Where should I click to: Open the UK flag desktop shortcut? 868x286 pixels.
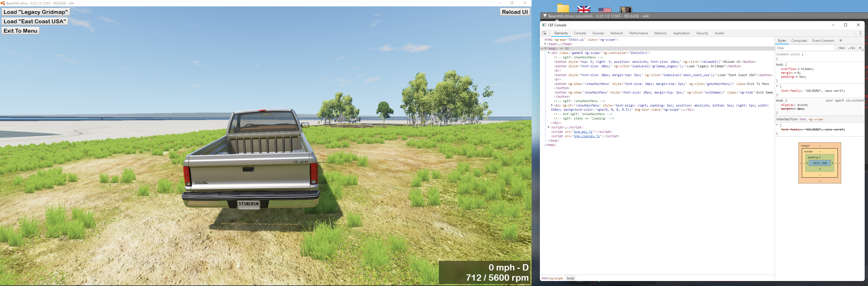pos(584,9)
